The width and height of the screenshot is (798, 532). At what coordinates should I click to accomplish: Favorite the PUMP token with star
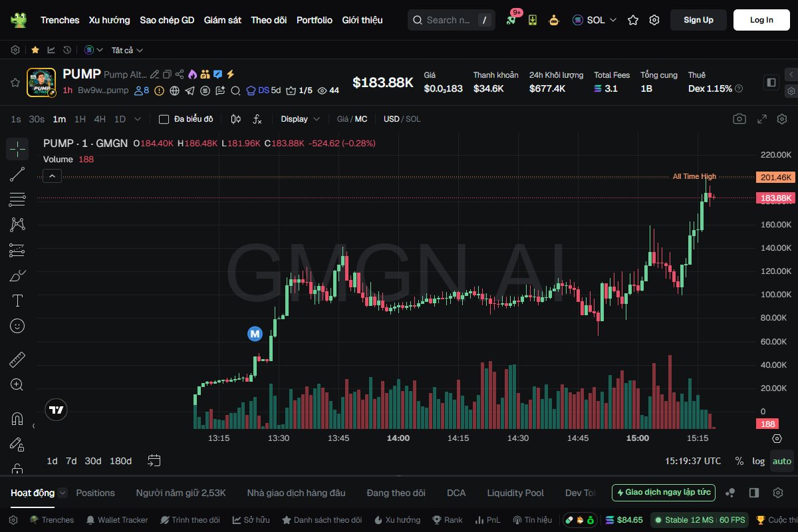[x=15, y=82]
